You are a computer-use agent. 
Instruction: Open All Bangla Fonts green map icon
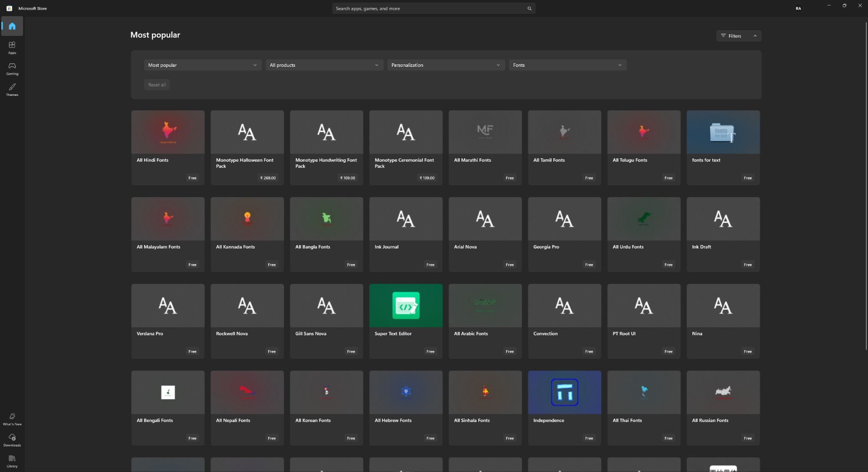click(326, 219)
